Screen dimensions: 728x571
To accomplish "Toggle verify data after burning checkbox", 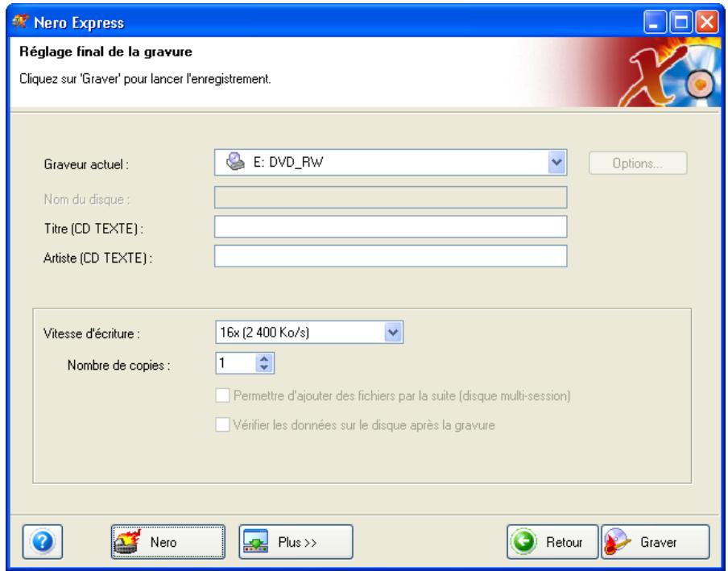I will 222,424.
